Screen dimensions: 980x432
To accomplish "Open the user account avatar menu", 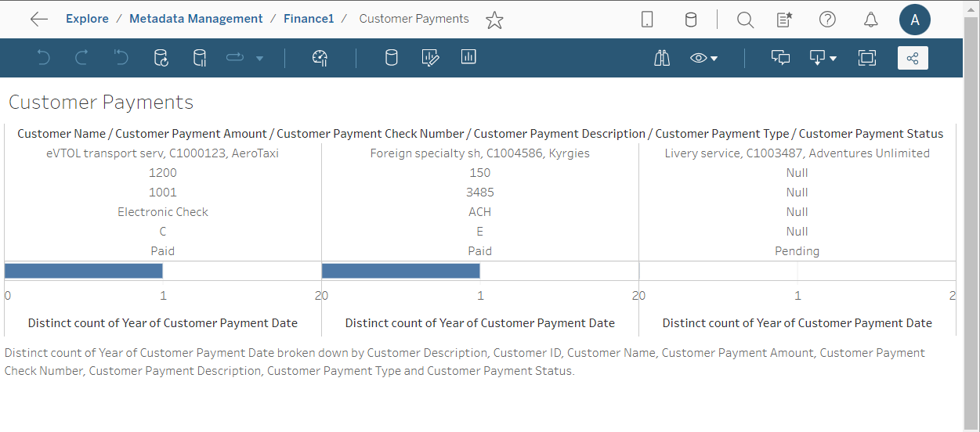I will click(x=914, y=20).
